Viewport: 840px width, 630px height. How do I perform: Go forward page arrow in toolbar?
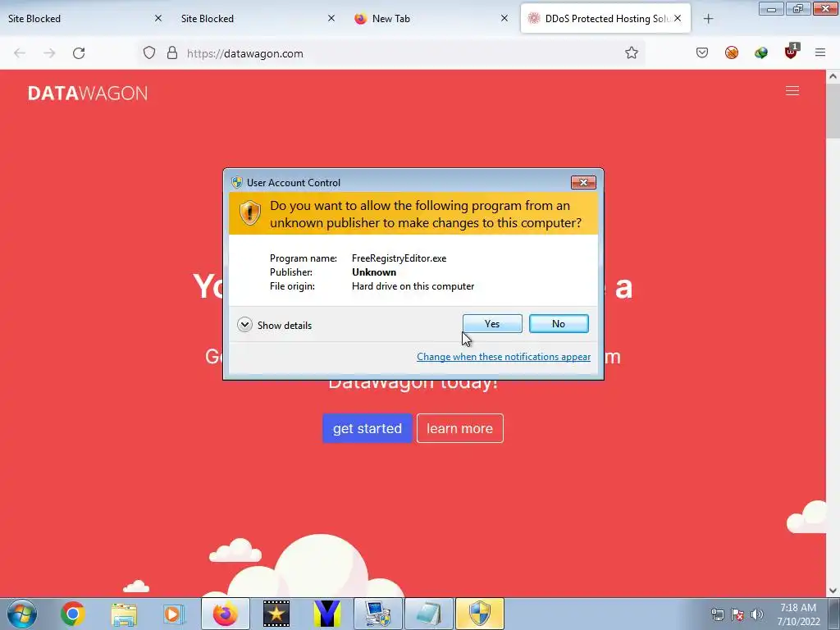pyautogui.click(x=49, y=53)
